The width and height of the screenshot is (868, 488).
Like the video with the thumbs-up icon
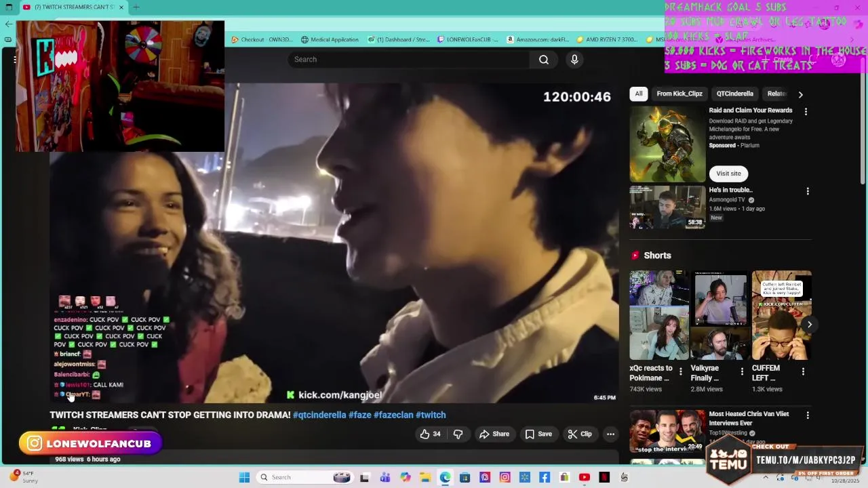coord(430,434)
